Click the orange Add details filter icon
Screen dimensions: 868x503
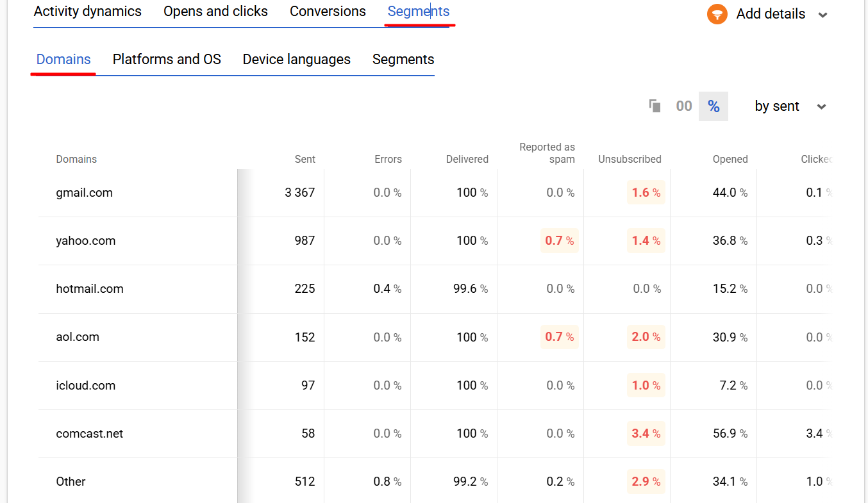tap(717, 13)
